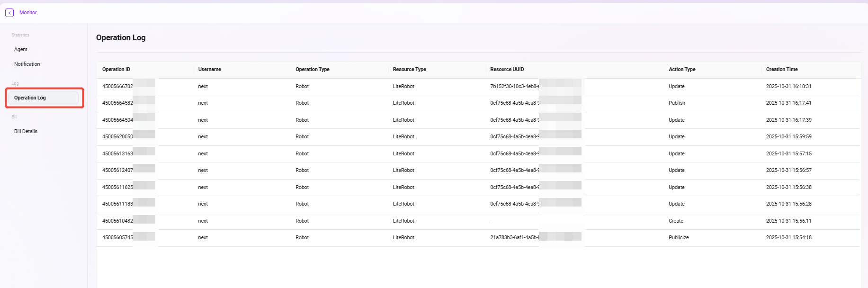Screen dimensions: 868x288
Task: Click the Creation Time column header
Action: click(x=781, y=70)
